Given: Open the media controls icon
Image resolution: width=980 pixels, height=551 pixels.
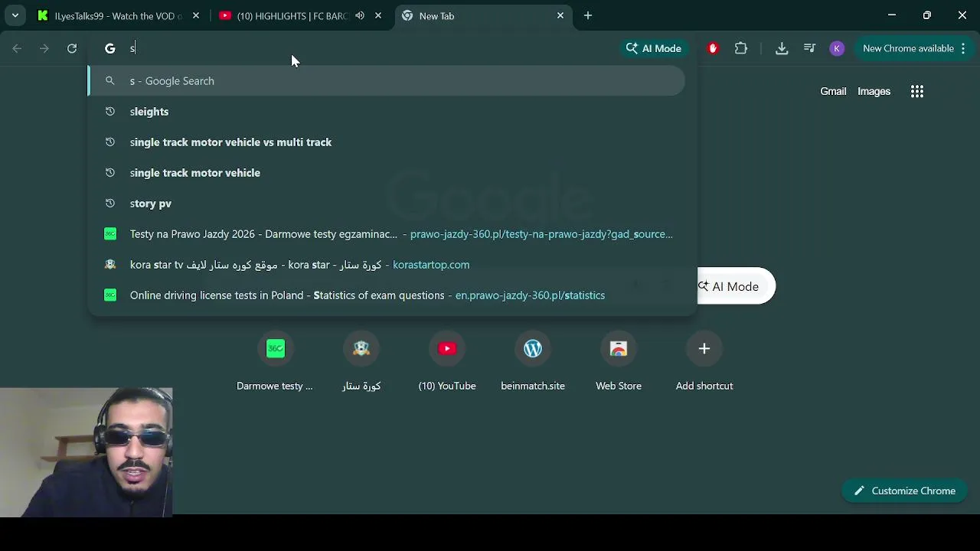Looking at the screenshot, I should 809,48.
